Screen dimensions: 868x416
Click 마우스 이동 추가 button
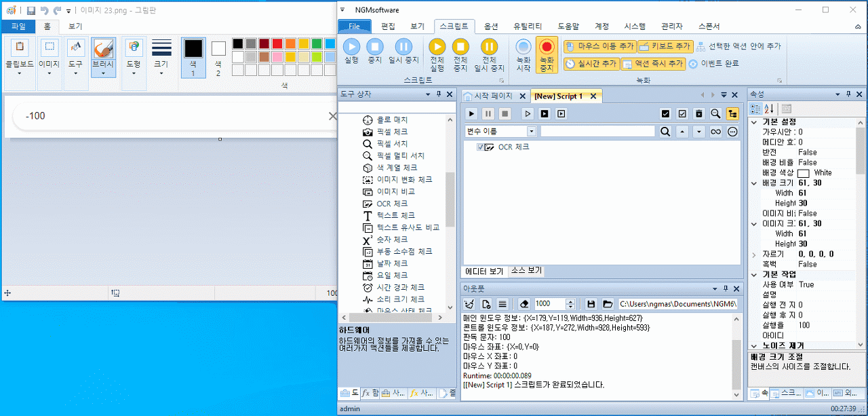599,46
